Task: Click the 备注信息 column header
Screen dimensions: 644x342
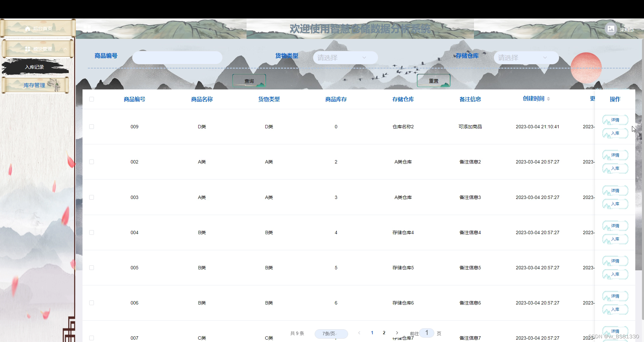Action: (470, 99)
